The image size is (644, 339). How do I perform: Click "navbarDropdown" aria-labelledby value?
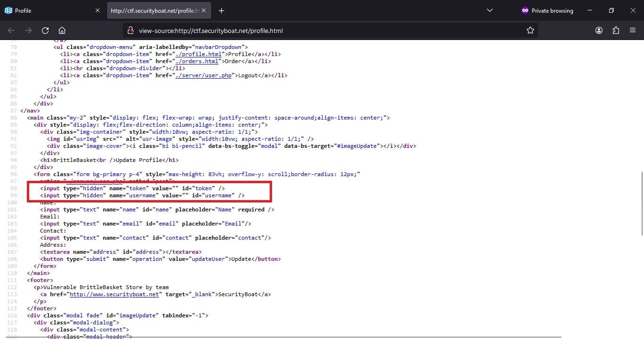coord(219,47)
